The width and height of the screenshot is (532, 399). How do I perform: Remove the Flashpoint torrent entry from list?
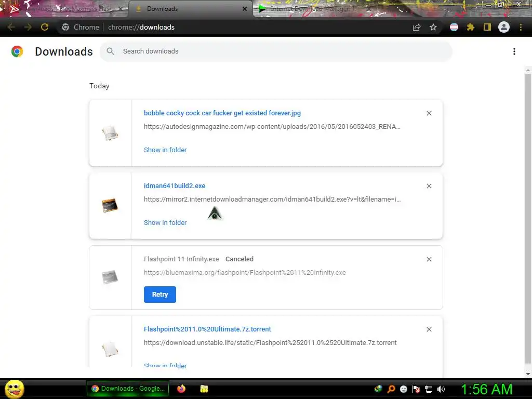coord(429,329)
